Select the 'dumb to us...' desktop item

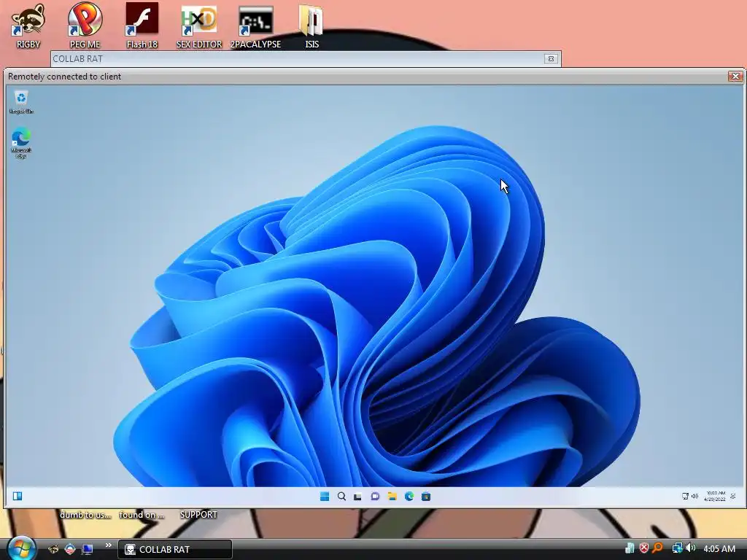coord(85,515)
